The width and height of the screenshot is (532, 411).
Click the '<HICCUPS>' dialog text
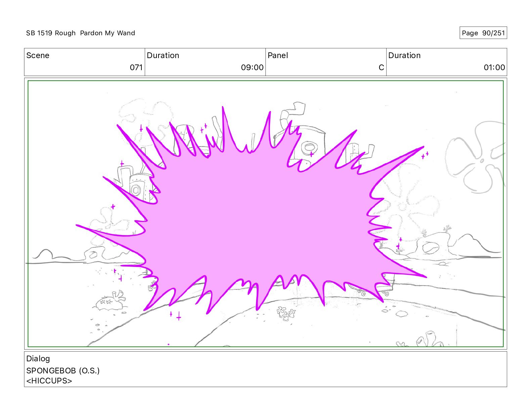point(49,381)
